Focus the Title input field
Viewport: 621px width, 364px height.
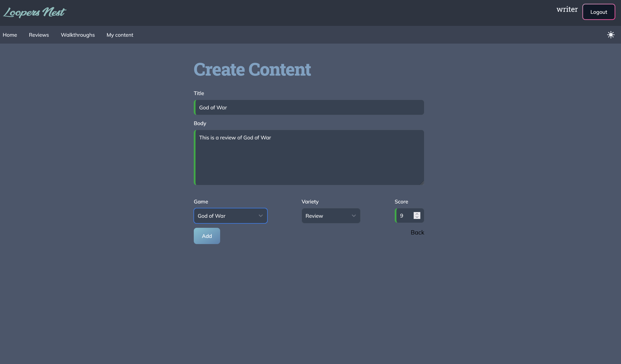click(x=309, y=107)
